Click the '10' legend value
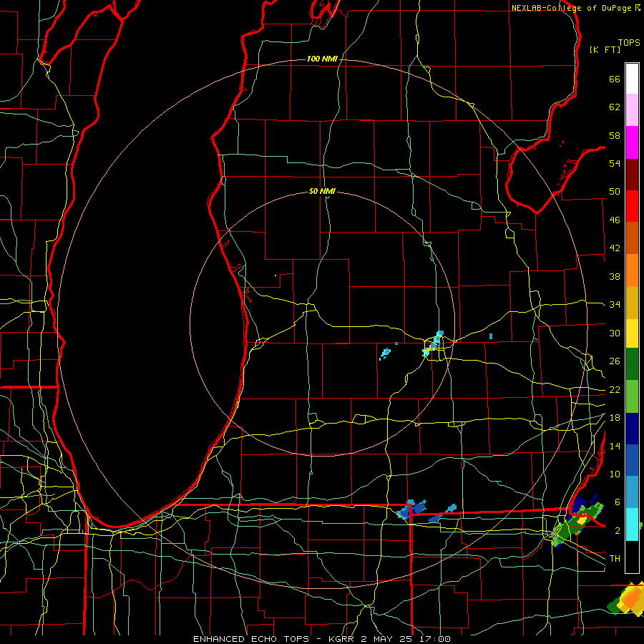644x644 pixels. coord(615,474)
